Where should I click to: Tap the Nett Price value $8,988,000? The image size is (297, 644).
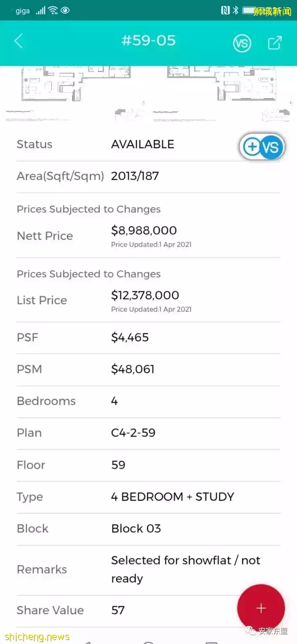[x=144, y=231]
